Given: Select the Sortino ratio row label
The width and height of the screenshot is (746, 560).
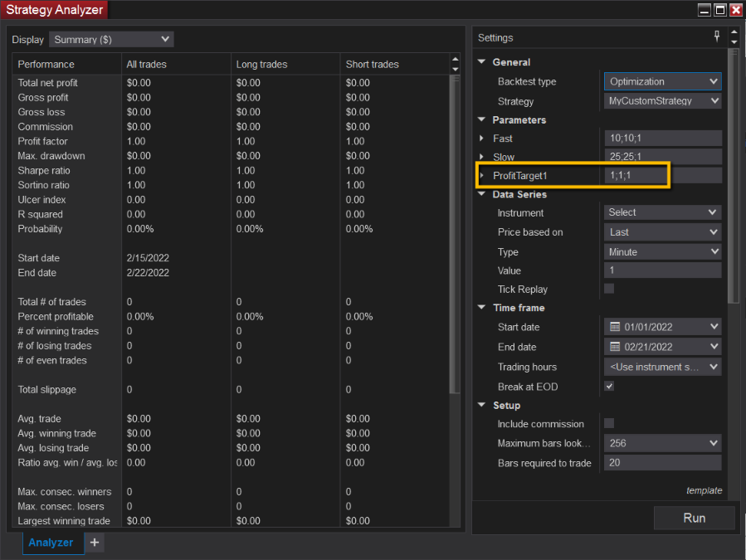Looking at the screenshot, I should click(43, 185).
